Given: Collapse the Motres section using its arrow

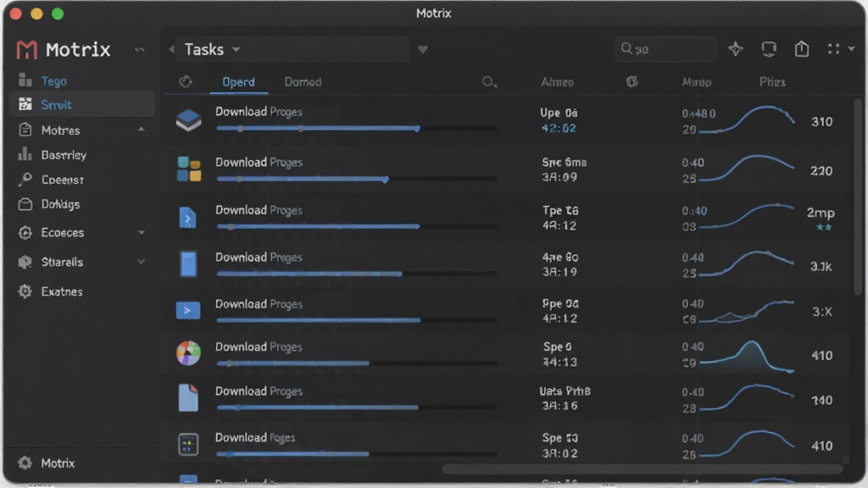Looking at the screenshot, I should pos(142,130).
